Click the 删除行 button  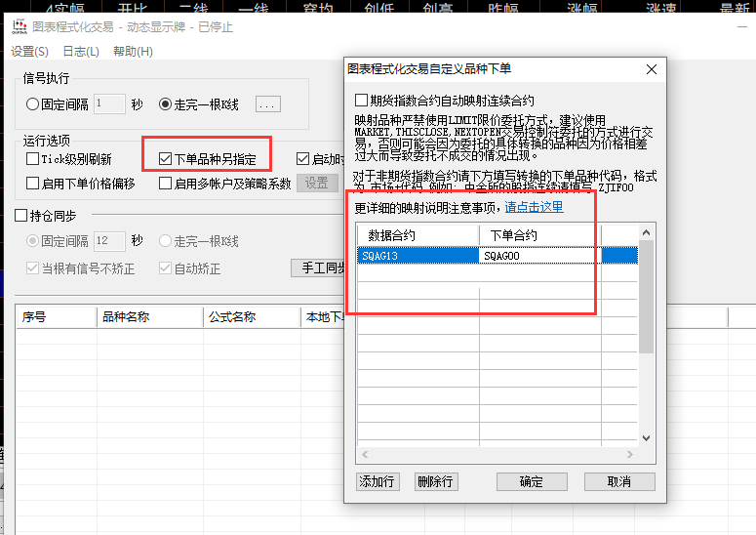436,481
